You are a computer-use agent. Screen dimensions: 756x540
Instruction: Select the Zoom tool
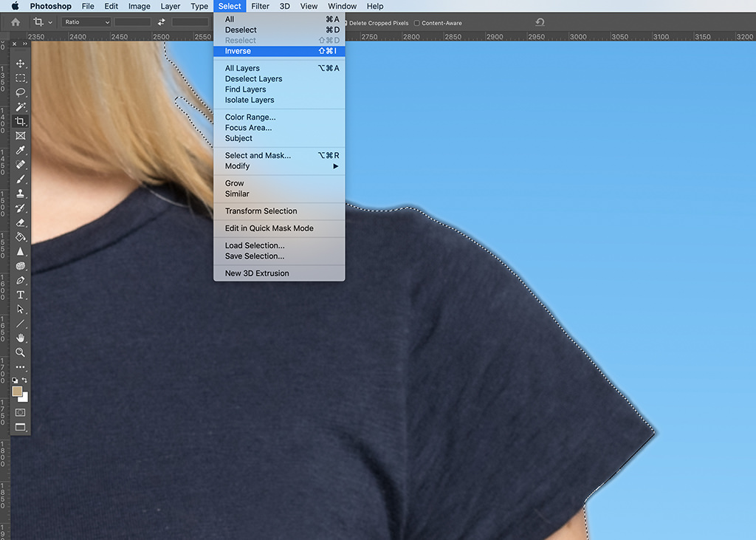coord(20,353)
